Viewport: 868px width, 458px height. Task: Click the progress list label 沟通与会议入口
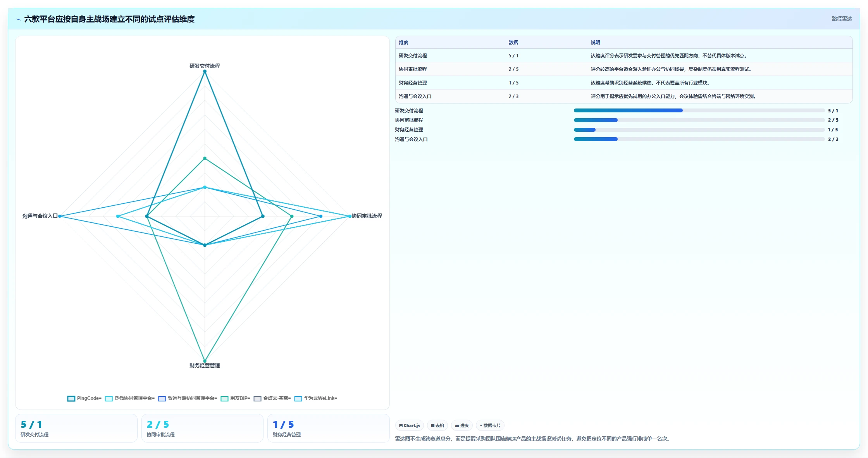pyautogui.click(x=411, y=139)
